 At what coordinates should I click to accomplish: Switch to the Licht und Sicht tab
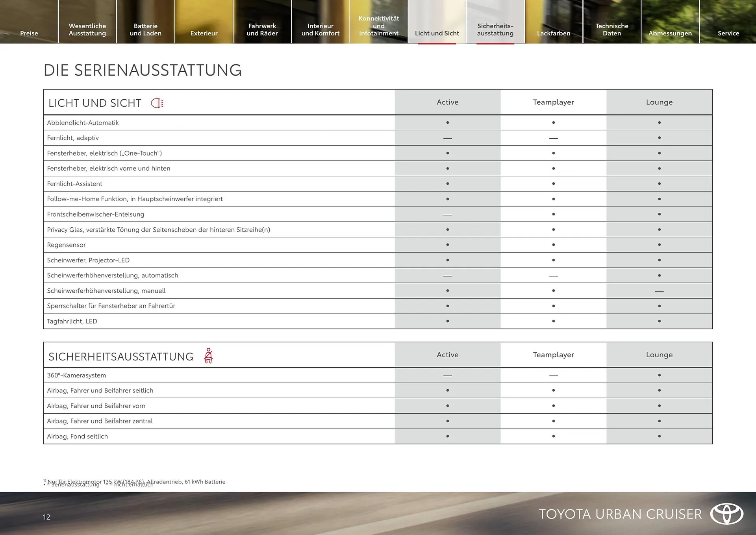[x=436, y=33]
